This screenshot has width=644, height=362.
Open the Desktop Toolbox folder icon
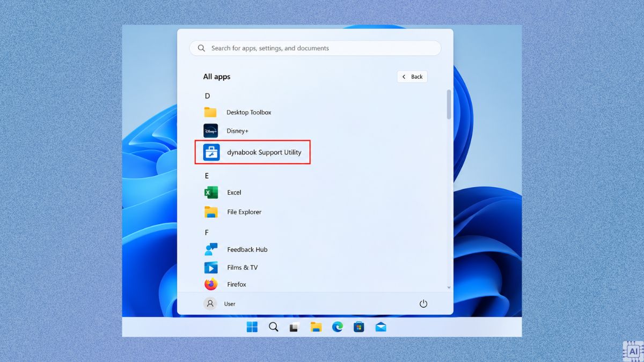[210, 112]
